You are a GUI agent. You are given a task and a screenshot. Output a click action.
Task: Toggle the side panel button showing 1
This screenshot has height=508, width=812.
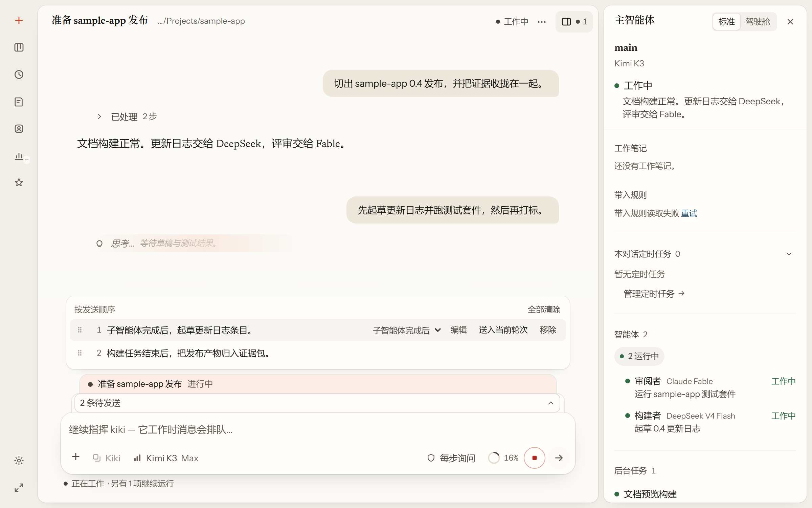[574, 22]
